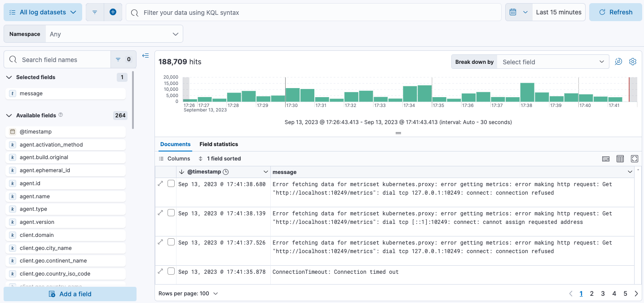Image resolution: width=644 pixels, height=303 pixels.
Task: Tick the ConnectionTimeout row checkbox
Action: pos(171,272)
